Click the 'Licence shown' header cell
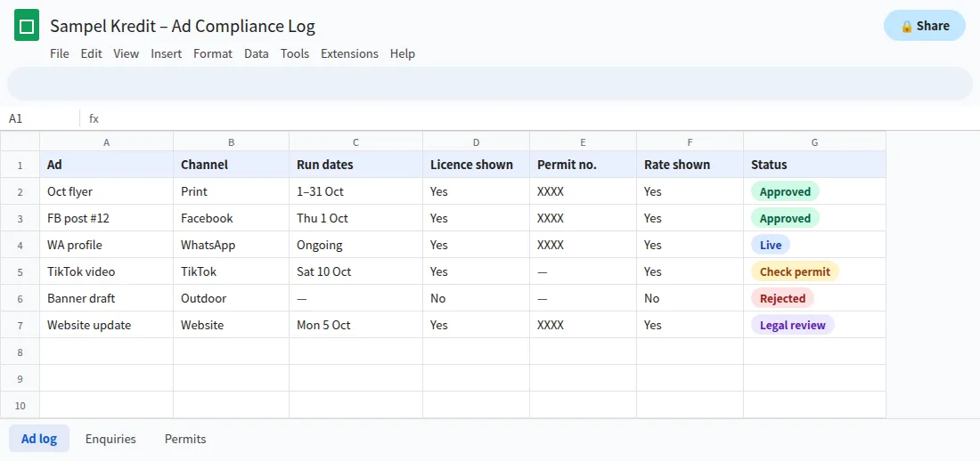980x461 pixels. coord(477,165)
